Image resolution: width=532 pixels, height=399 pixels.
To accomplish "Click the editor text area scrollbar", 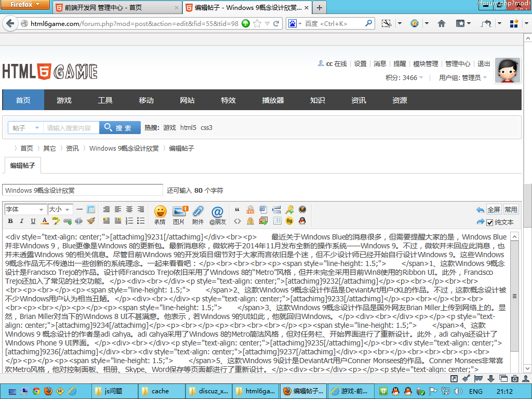I will (x=514, y=296).
